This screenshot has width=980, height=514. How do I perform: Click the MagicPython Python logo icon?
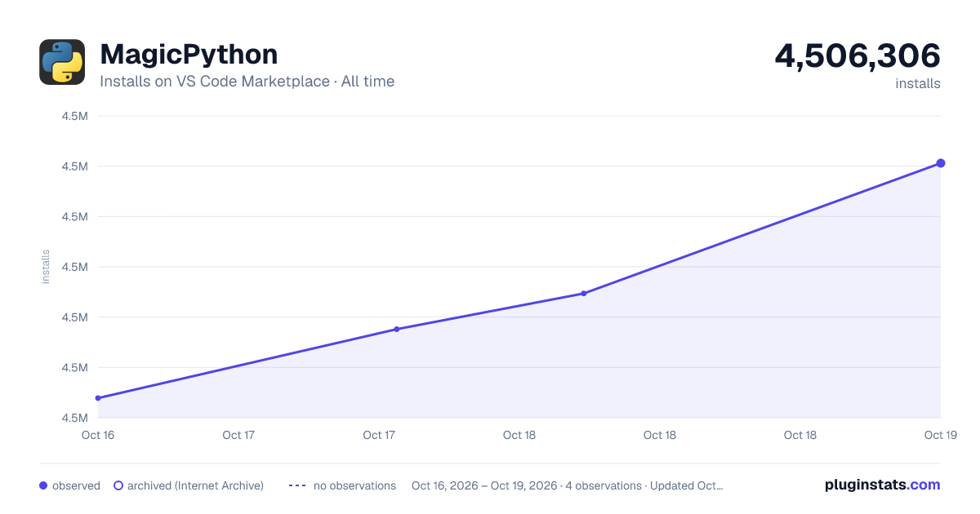62,62
